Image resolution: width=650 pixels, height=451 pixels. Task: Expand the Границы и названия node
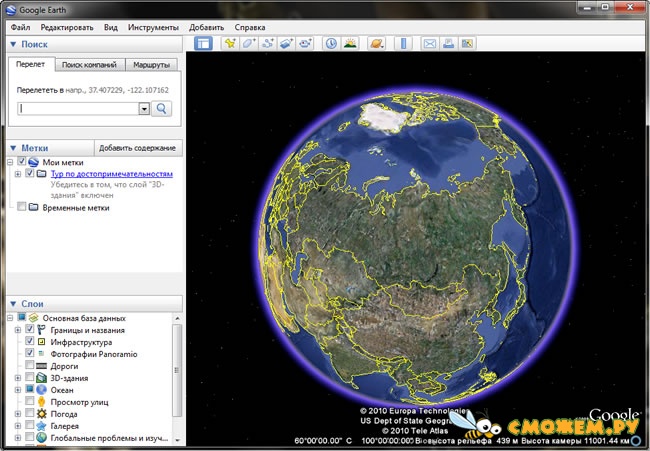pos(18,330)
